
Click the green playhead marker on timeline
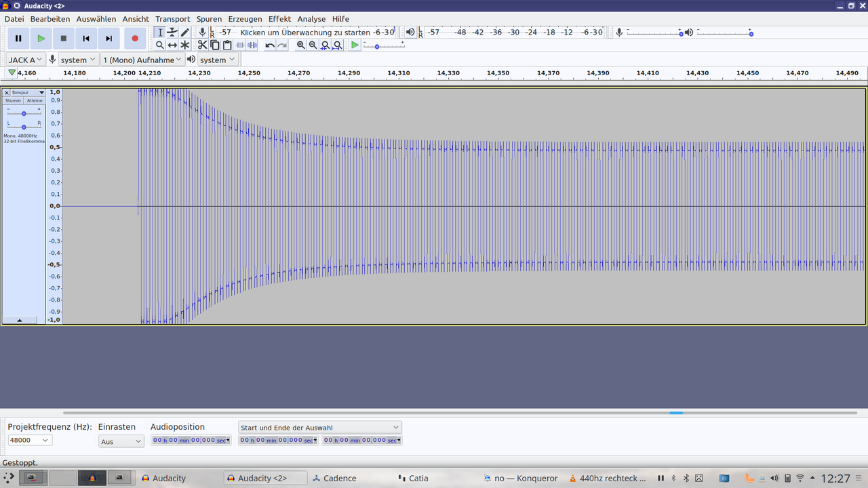(x=12, y=73)
